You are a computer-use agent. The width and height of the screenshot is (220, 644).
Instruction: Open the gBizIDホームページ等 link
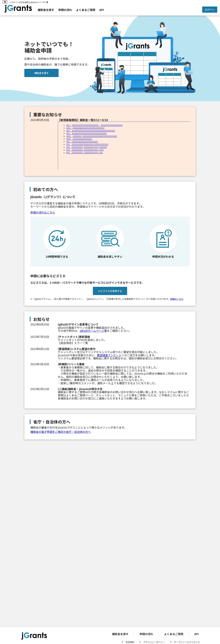coord(93,331)
